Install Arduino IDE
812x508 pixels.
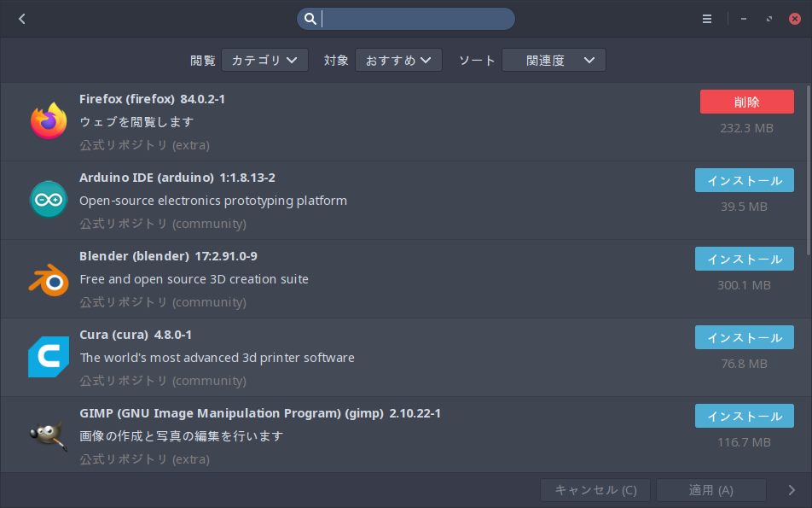744,180
